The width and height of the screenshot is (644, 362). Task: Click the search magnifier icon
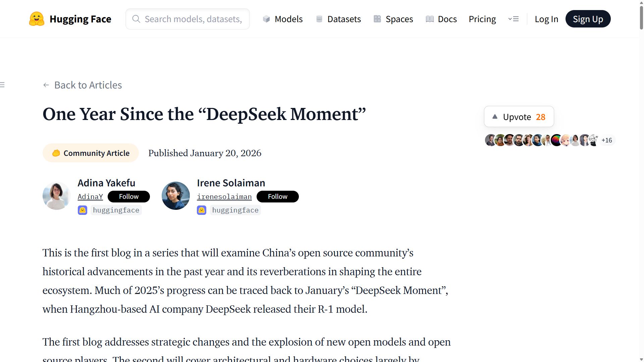point(136,19)
